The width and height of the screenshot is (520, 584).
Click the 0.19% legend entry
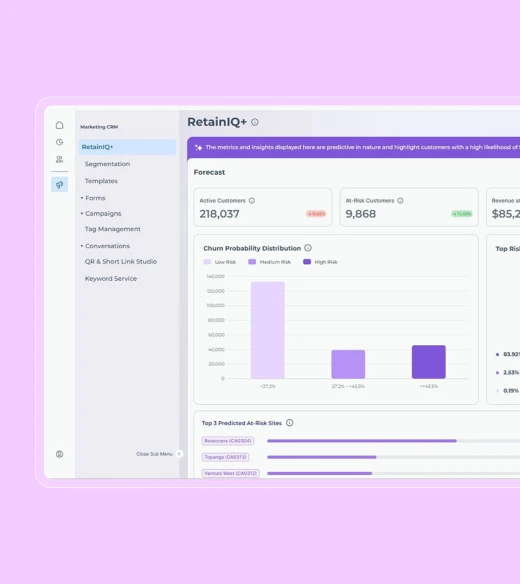[507, 391]
